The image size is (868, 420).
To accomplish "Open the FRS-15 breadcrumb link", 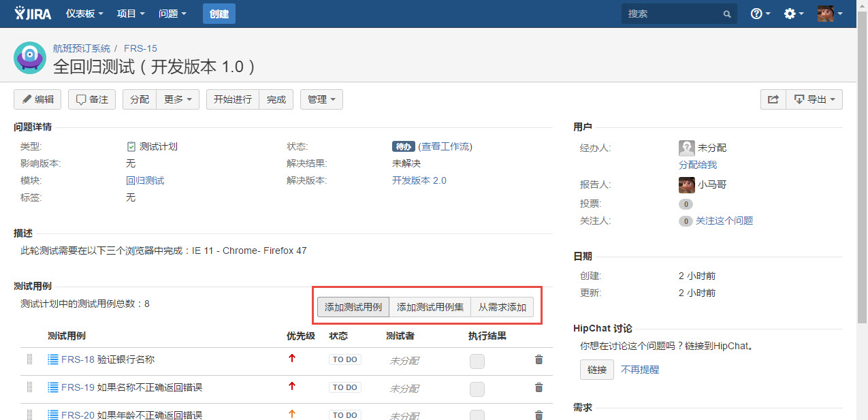I will coord(140,48).
